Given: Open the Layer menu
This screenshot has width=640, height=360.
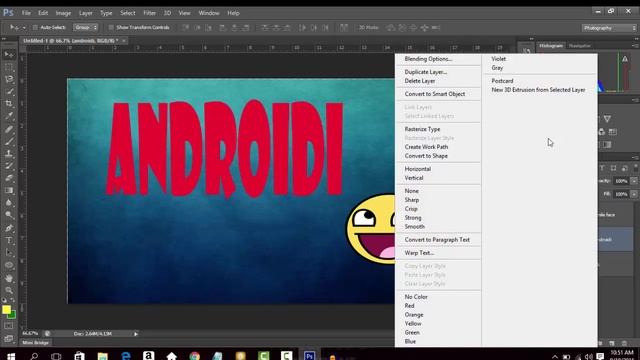Looking at the screenshot, I should point(86,13).
